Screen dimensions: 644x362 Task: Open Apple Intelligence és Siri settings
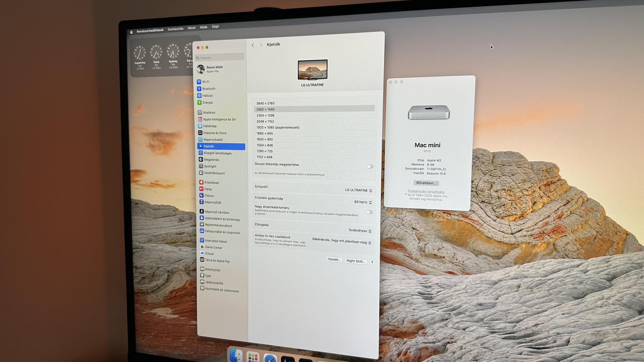pyautogui.click(x=219, y=119)
